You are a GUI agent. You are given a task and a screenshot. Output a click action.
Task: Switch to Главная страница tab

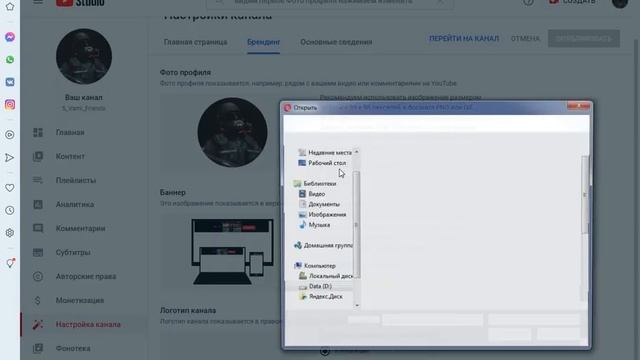[196, 42]
